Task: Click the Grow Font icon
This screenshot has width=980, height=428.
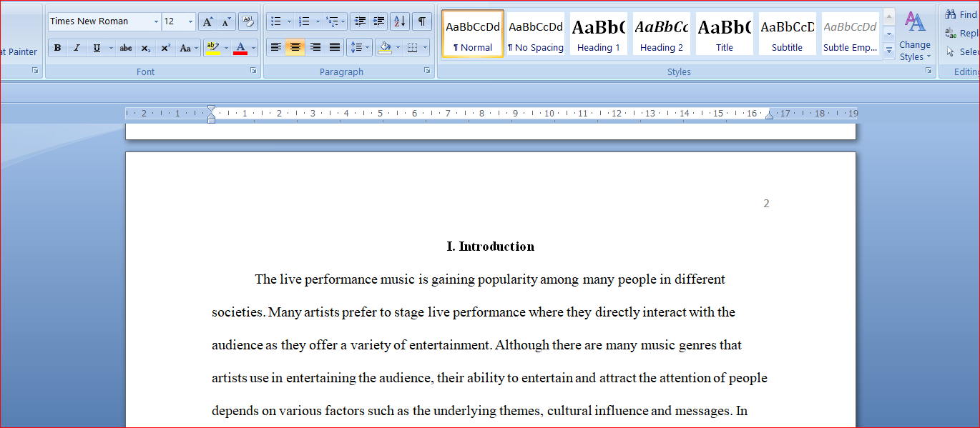Action: [x=207, y=21]
